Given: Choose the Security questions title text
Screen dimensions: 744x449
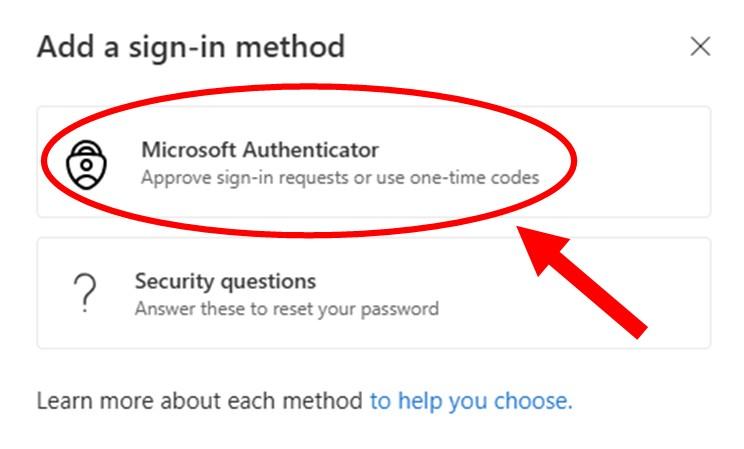Looking at the screenshot, I should [x=225, y=281].
